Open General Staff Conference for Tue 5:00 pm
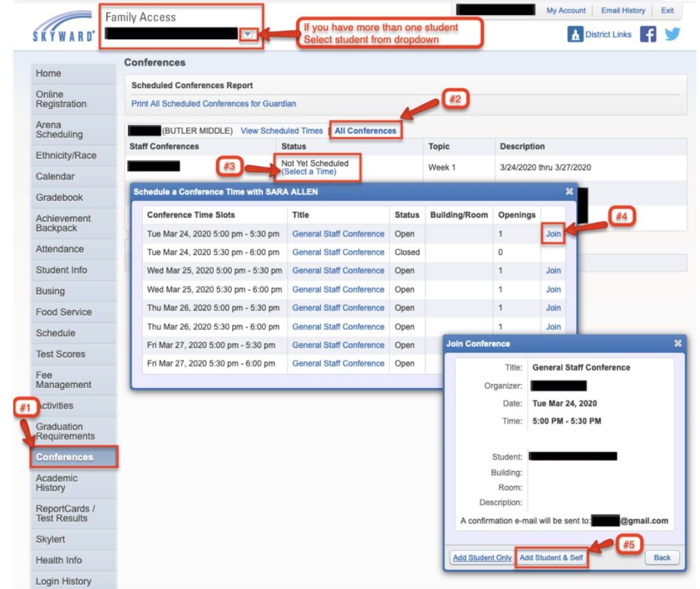The width and height of the screenshot is (700, 589). pos(338,234)
